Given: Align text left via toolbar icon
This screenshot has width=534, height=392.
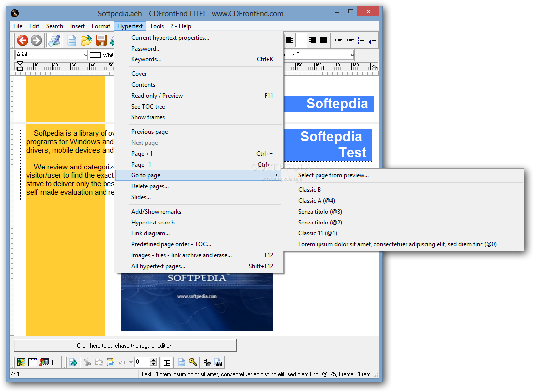Looking at the screenshot, I should (x=289, y=40).
